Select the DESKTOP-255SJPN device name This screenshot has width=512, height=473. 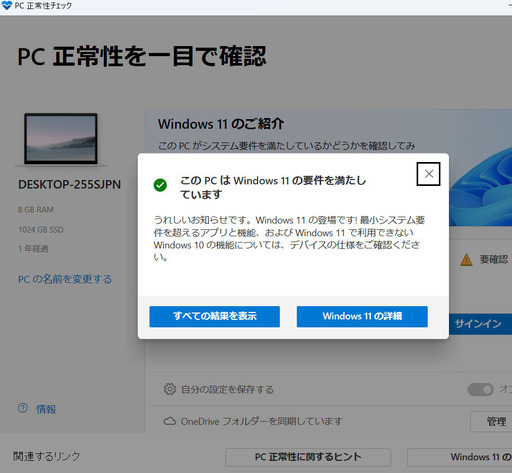coord(69,184)
